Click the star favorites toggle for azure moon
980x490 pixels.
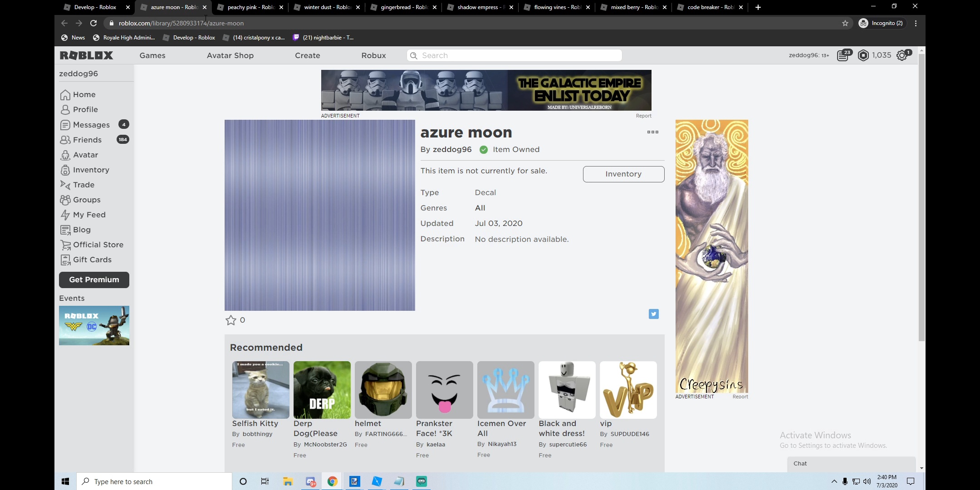click(x=230, y=320)
